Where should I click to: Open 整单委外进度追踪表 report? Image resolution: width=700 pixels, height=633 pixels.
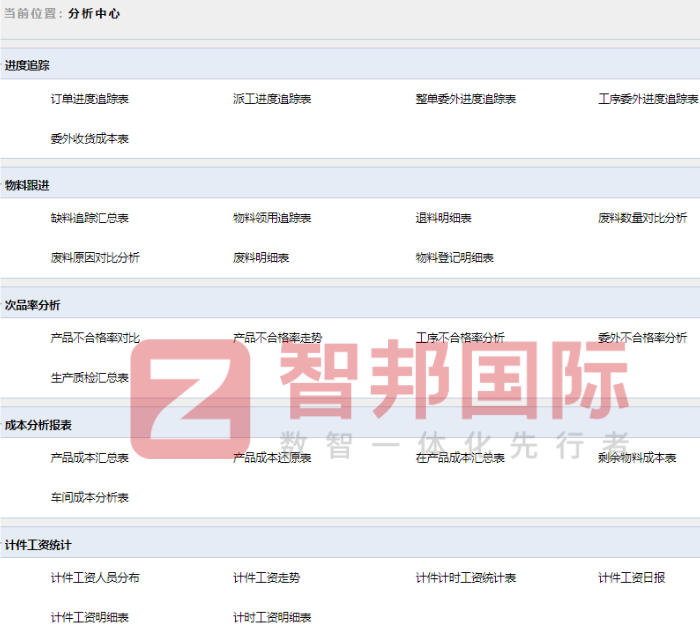click(x=466, y=99)
